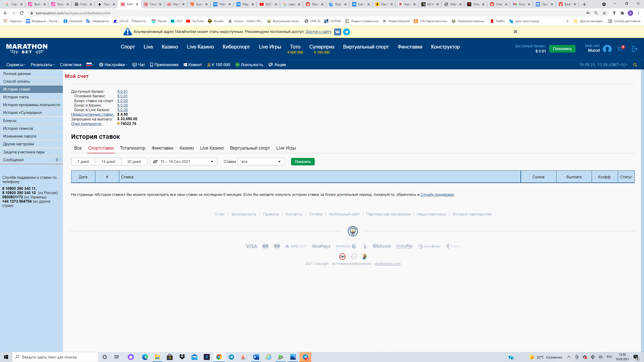Open the Chat link with speech bubble
Screen dimensions: 644x362
[139, 65]
